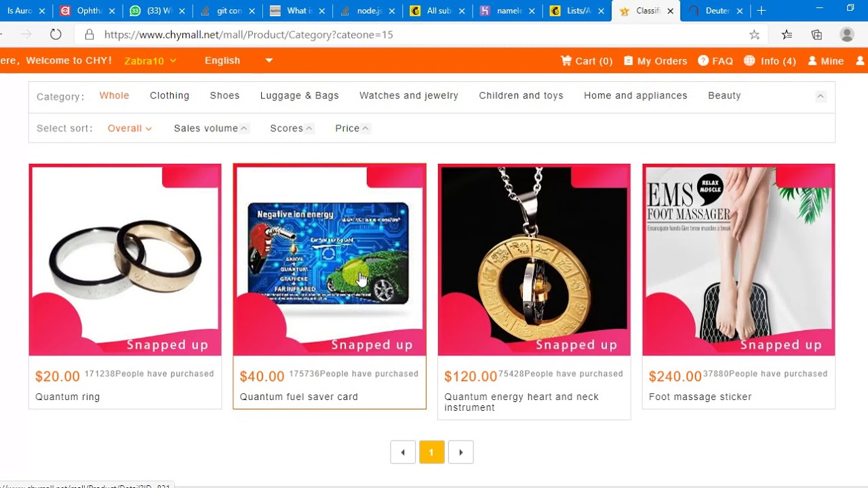Open Info notifications globe icon

click(749, 60)
